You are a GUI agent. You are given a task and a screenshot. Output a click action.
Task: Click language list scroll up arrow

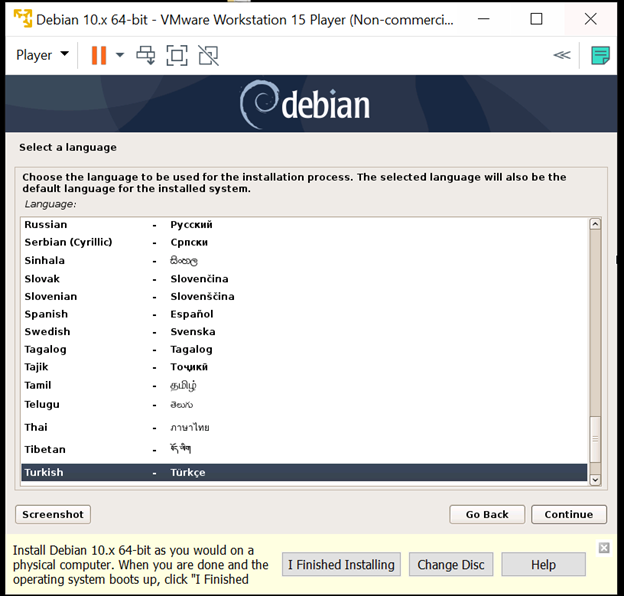tap(595, 224)
